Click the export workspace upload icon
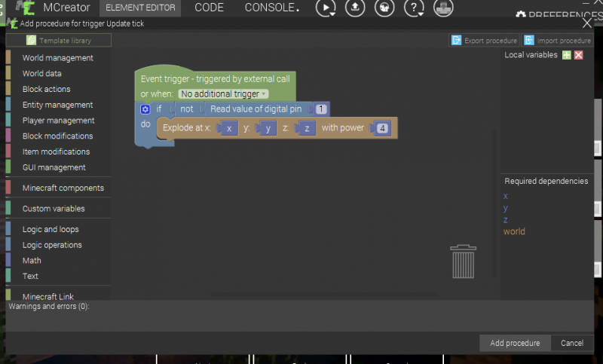 [354, 8]
